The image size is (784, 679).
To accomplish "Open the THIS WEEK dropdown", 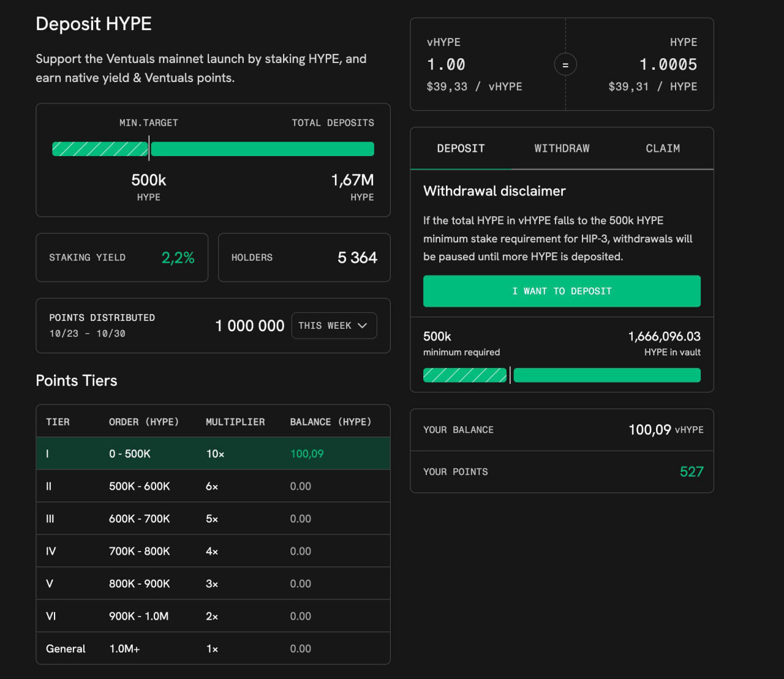I will pos(333,326).
